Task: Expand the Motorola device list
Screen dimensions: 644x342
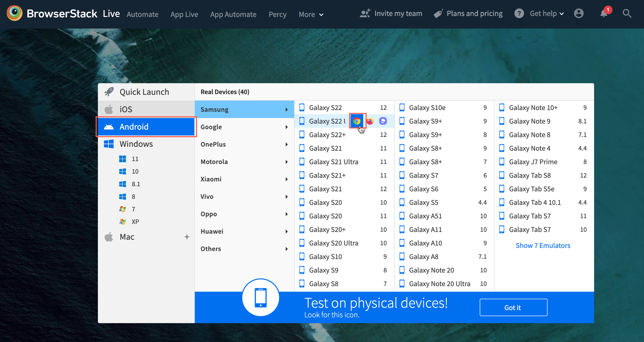Action: tap(214, 162)
